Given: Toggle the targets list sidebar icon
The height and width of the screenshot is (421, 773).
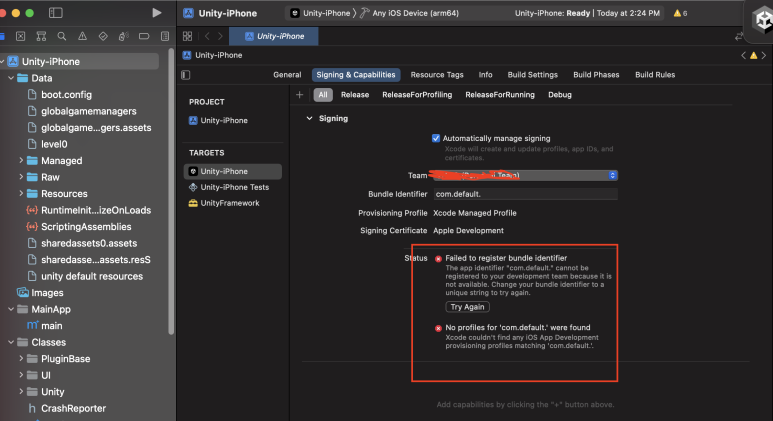Looking at the screenshot, I should (x=186, y=75).
